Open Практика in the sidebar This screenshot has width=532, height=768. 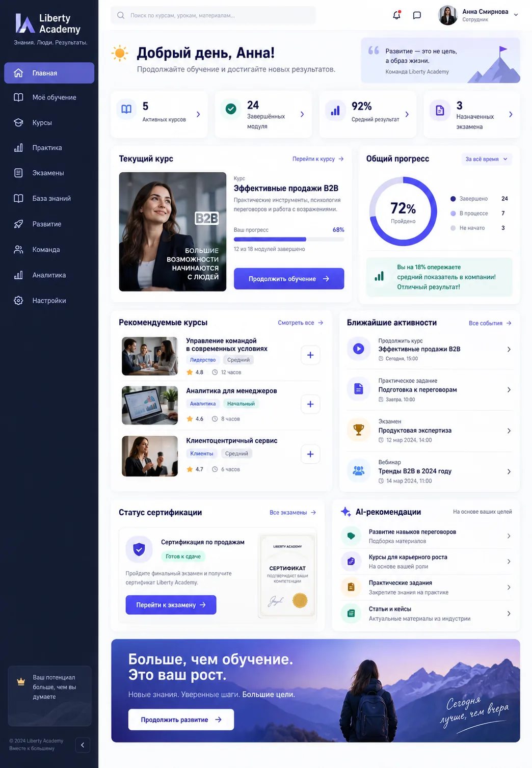49,148
